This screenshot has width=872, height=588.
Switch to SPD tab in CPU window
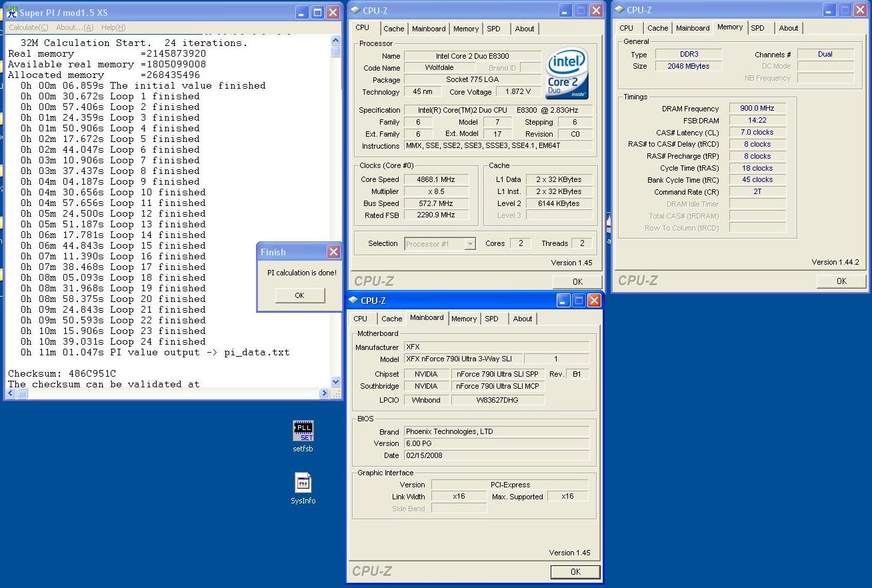point(493,29)
